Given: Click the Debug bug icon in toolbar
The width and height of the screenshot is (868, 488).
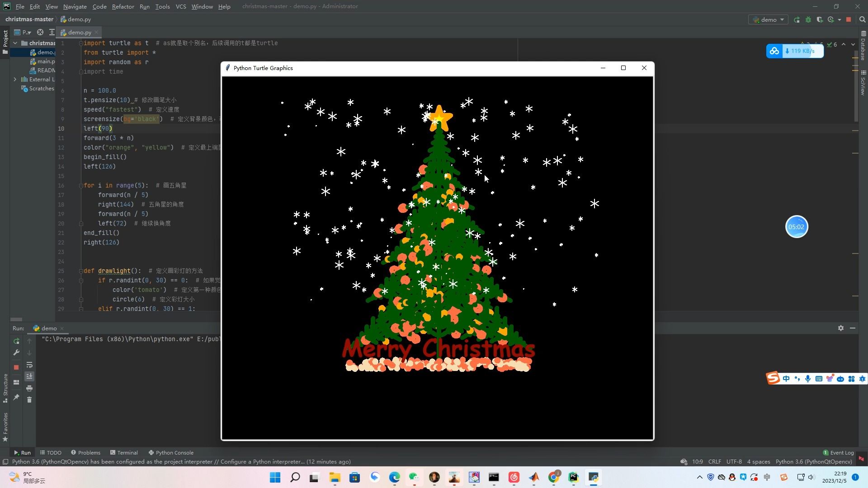Looking at the screenshot, I should click(808, 20).
